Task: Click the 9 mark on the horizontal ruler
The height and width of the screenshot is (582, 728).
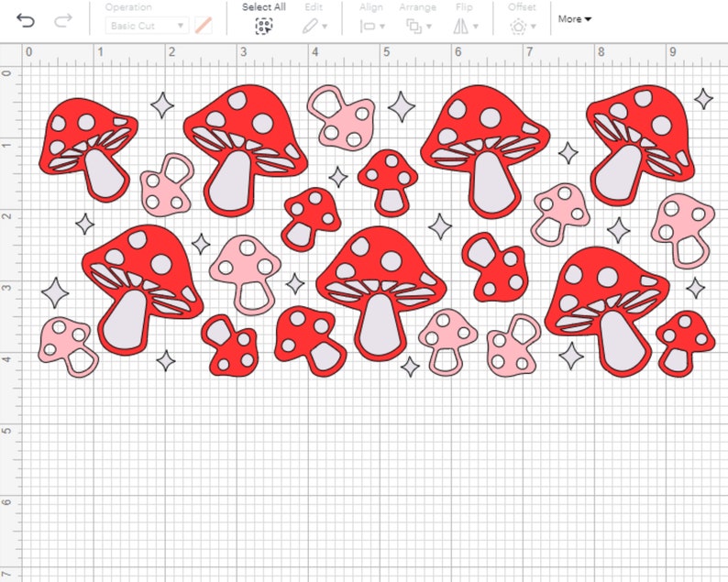Action: [x=673, y=52]
